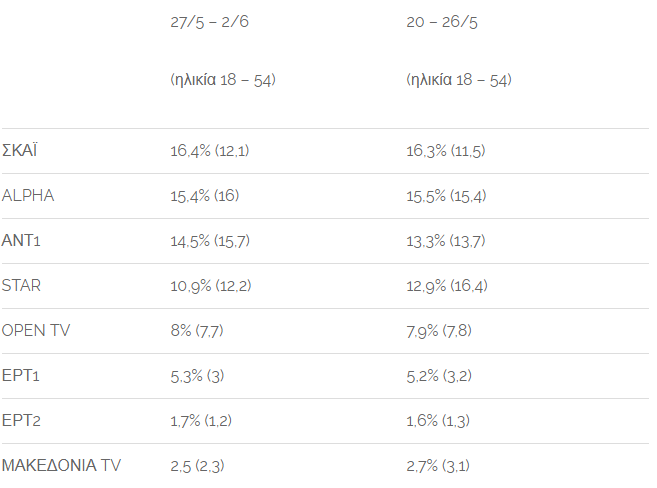
Task: Select the ΕΡΤ1 channel label
Action: coord(21,375)
